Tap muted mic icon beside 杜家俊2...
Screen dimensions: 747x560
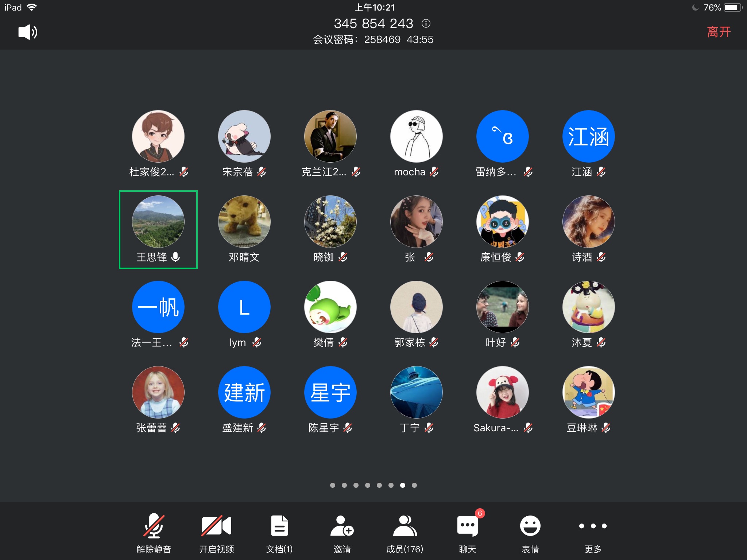coord(184,172)
